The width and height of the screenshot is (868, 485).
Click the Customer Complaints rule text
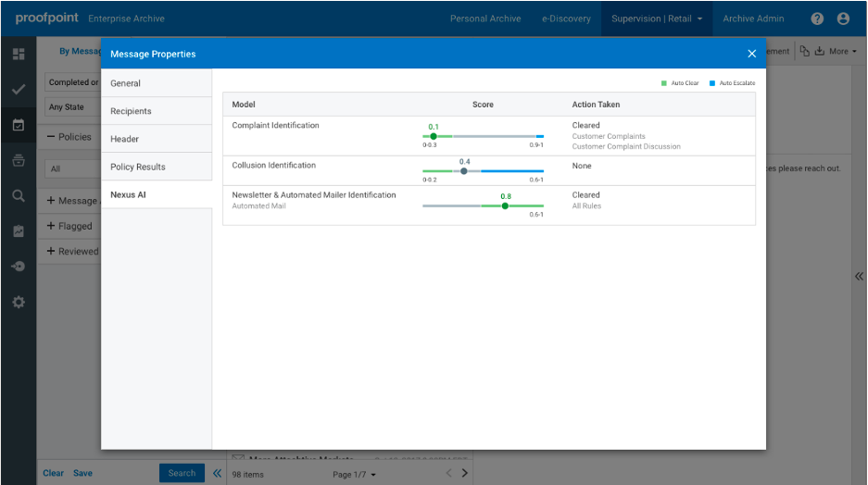coord(609,136)
